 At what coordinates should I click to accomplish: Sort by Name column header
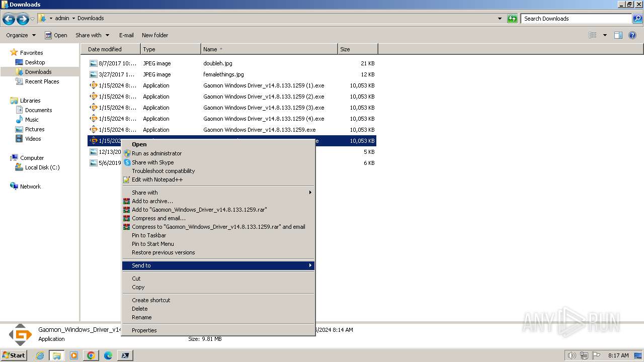tap(269, 49)
